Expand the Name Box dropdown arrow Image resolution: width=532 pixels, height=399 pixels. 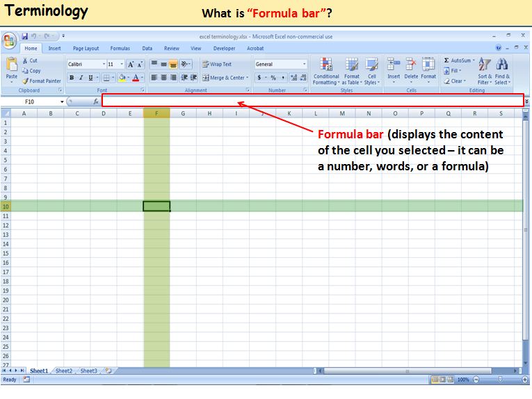click(62, 101)
